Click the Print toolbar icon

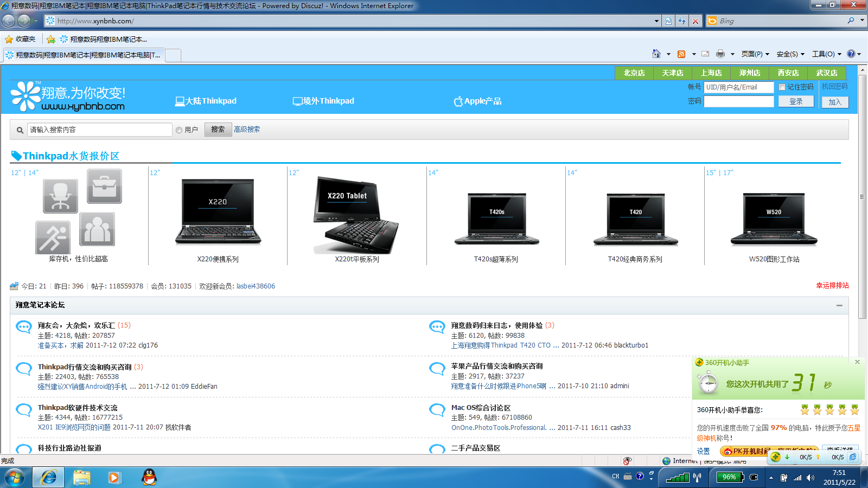(x=720, y=54)
